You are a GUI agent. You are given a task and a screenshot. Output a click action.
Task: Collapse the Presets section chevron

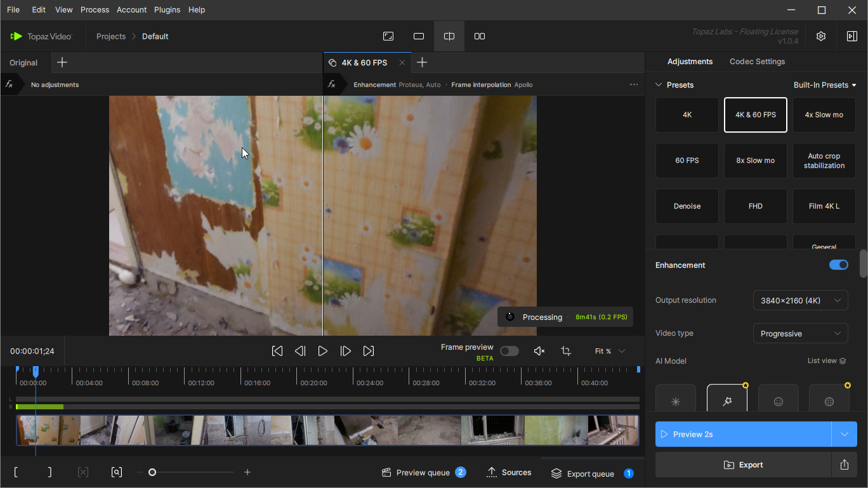(x=659, y=85)
